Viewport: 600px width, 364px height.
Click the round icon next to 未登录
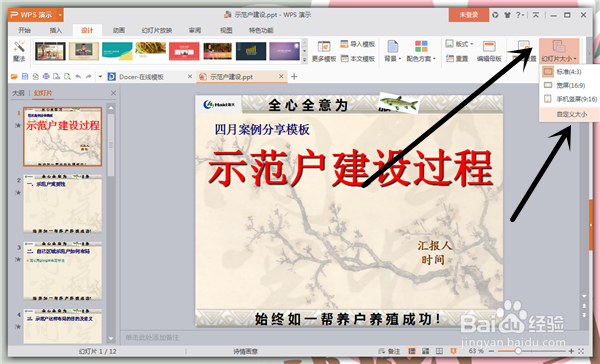(x=496, y=15)
